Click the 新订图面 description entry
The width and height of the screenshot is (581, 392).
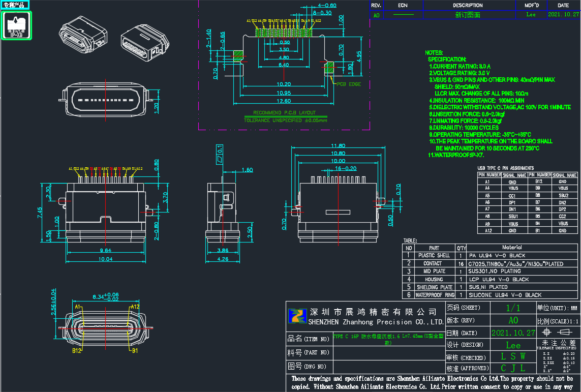pos(468,15)
